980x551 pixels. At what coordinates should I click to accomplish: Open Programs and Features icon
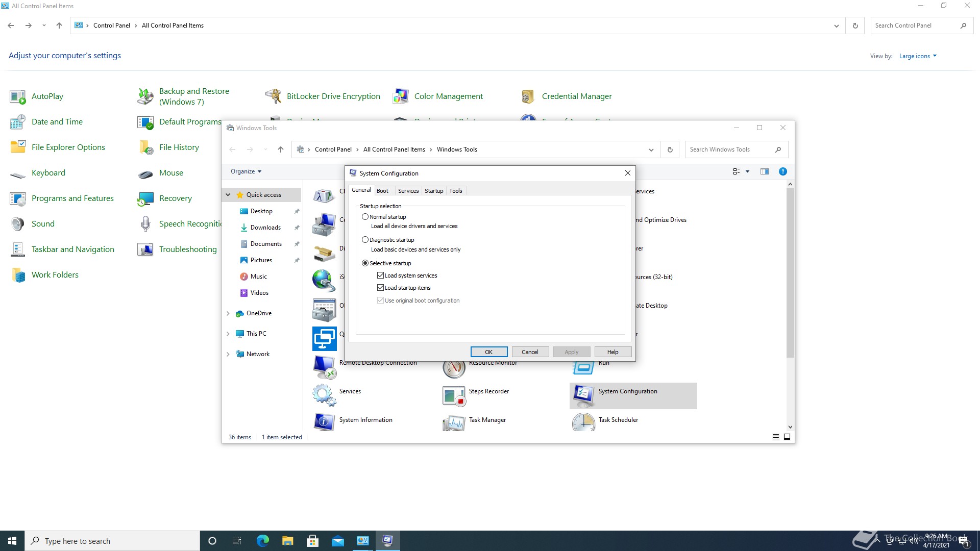pos(18,198)
